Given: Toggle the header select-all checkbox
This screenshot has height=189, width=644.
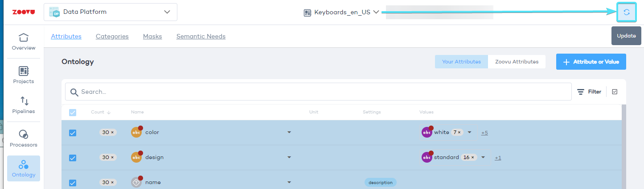Looking at the screenshot, I should point(73,112).
